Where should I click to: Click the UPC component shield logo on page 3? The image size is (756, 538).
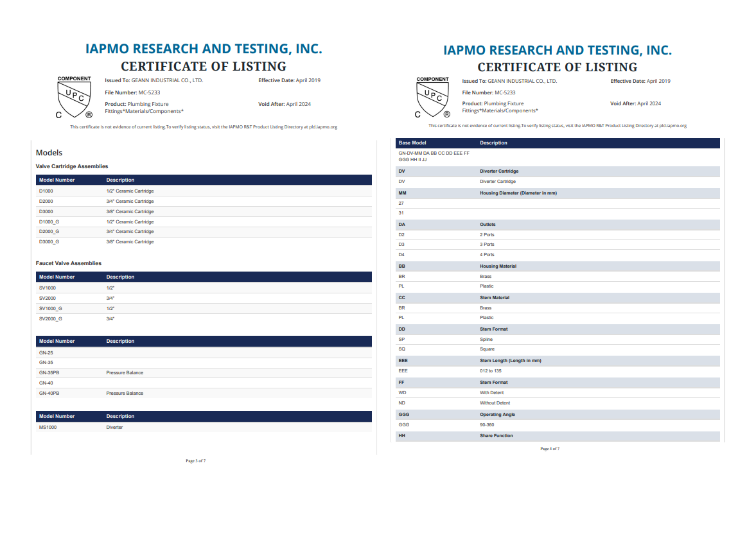pyautogui.click(x=75, y=98)
